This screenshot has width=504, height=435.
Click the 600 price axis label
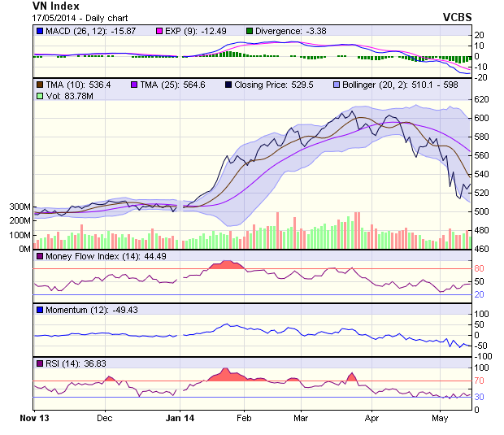[483, 118]
